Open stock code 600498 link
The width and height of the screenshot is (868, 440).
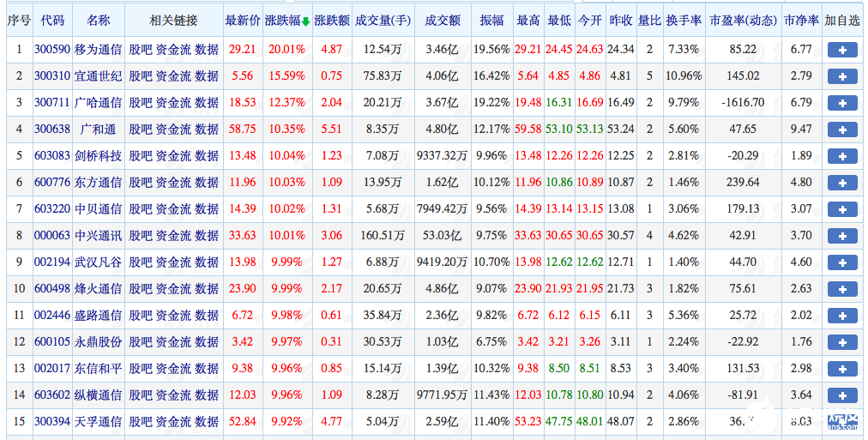point(52,289)
